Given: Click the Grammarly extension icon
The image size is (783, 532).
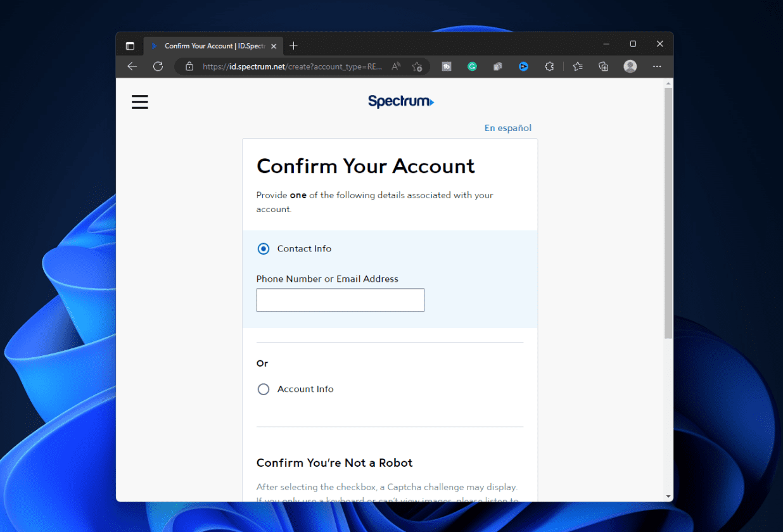Looking at the screenshot, I should point(472,66).
